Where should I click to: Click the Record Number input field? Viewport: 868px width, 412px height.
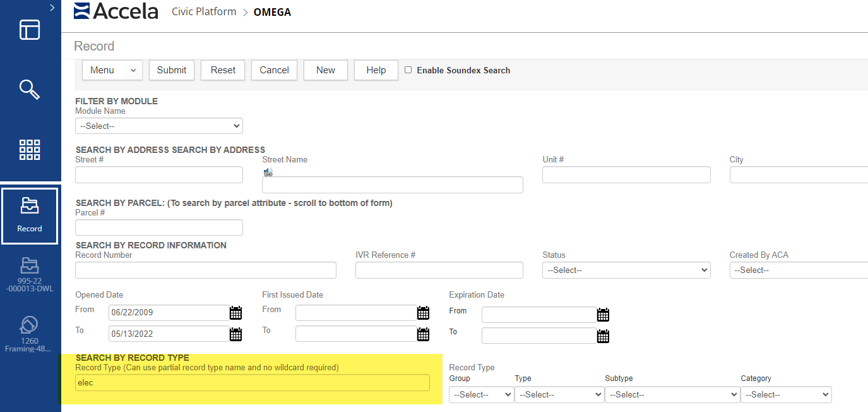205,270
